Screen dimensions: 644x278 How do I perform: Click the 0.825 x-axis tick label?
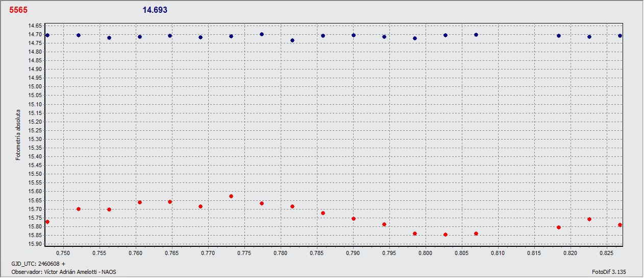[x=606, y=253]
